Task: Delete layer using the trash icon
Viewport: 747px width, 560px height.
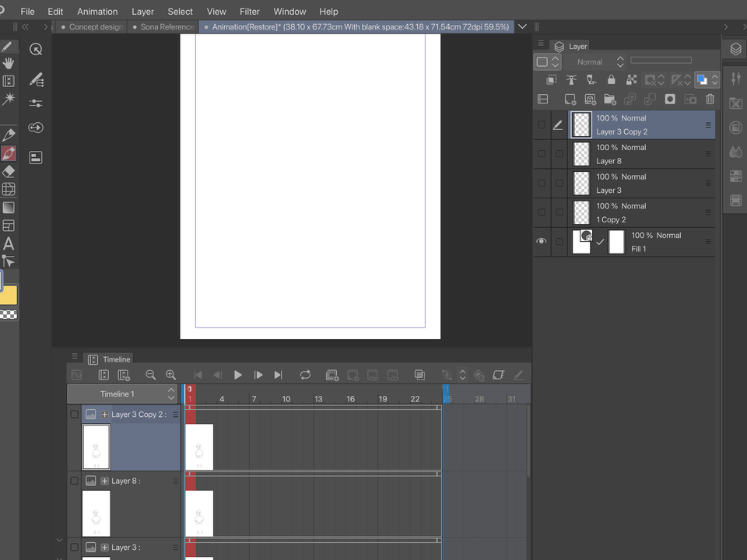Action: [x=710, y=100]
